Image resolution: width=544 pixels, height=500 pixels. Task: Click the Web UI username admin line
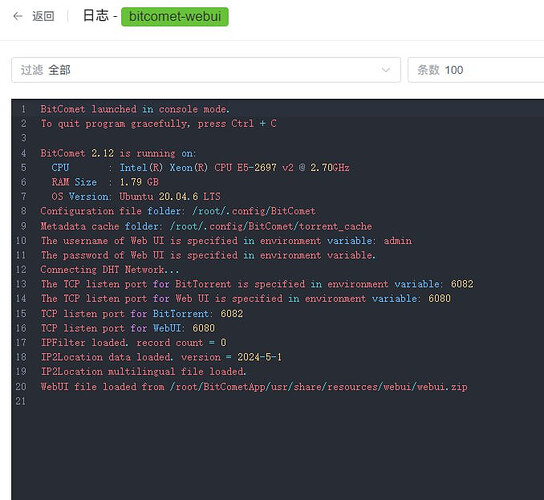coord(226,241)
